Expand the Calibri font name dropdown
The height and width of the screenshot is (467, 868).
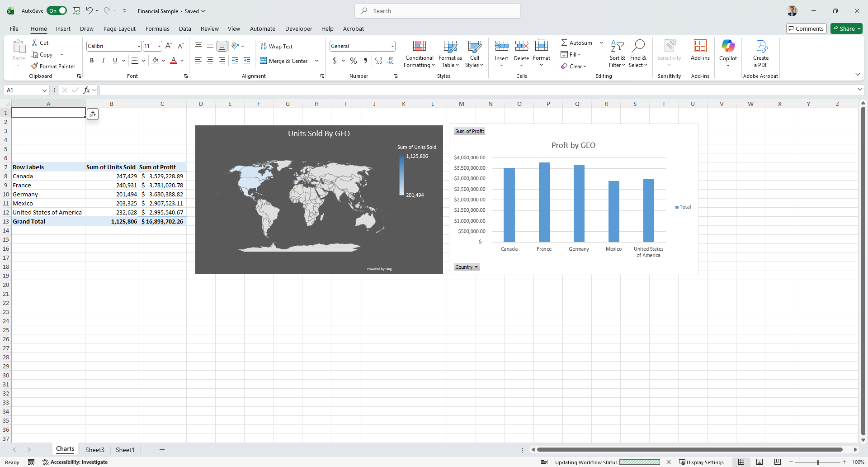click(x=139, y=46)
